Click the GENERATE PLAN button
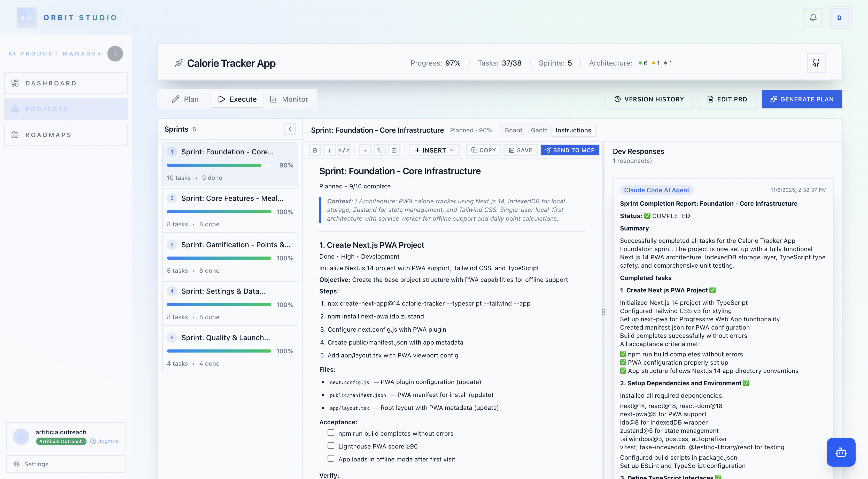The image size is (868, 479). 802,99
